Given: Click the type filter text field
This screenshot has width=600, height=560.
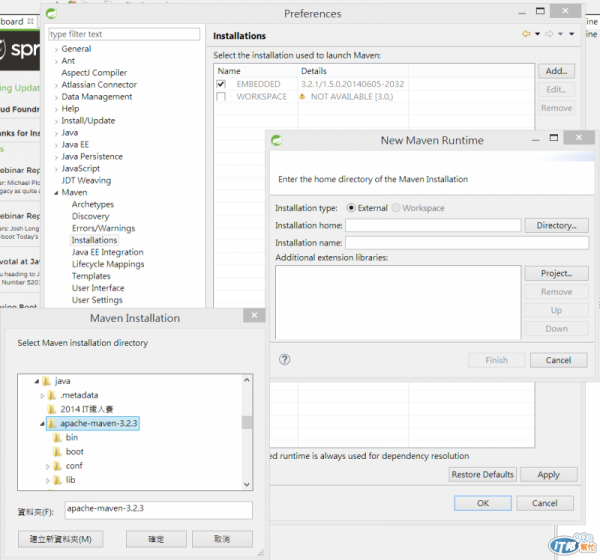Looking at the screenshot, I should click(x=124, y=34).
